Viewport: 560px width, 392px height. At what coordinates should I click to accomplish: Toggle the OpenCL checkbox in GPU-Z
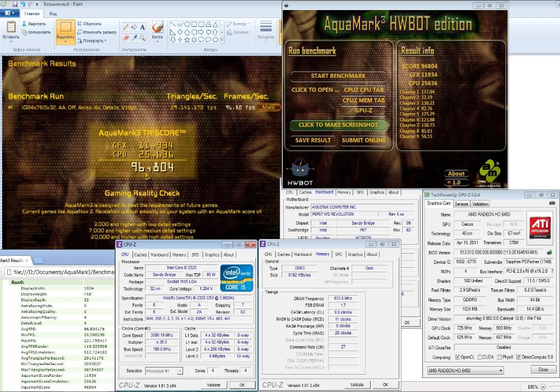[x=457, y=357]
